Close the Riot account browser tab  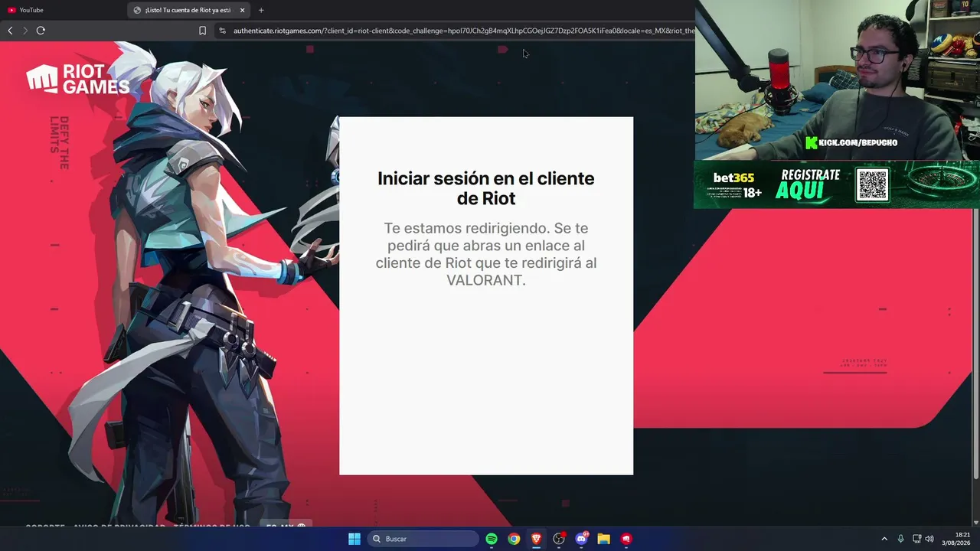point(242,10)
